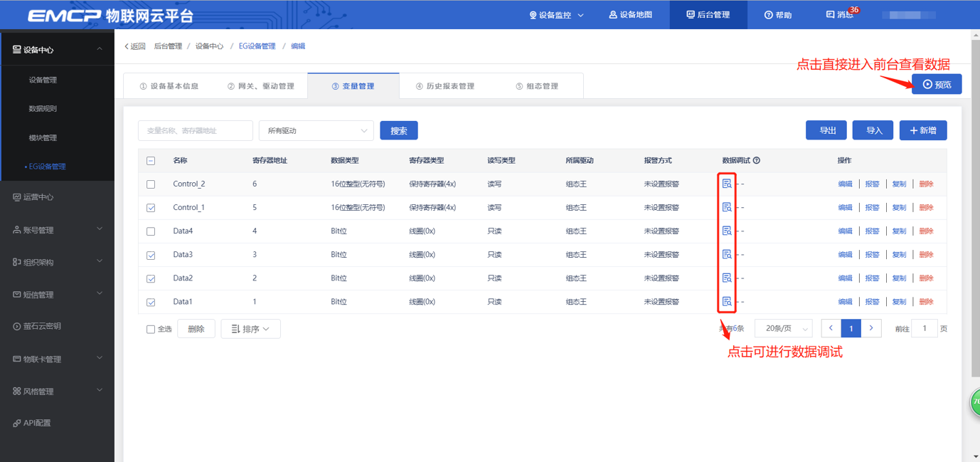
Task: Expand the 短信管理 sidebar section
Action: (100, 293)
